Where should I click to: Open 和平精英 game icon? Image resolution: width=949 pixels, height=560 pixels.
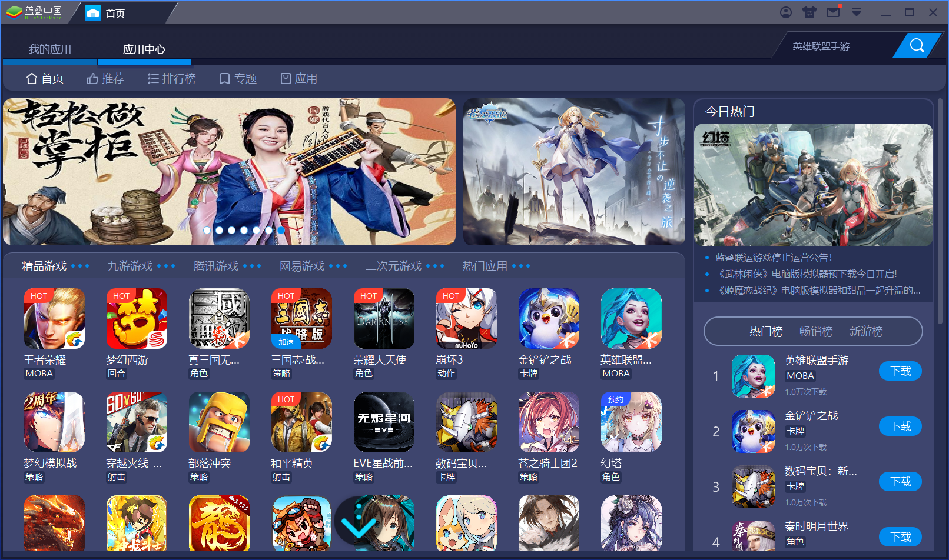301,422
